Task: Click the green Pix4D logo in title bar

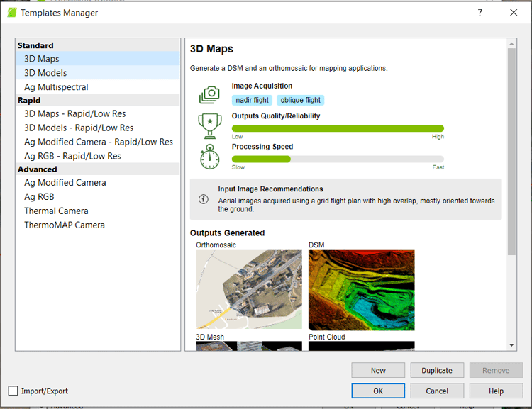Action: [11, 13]
